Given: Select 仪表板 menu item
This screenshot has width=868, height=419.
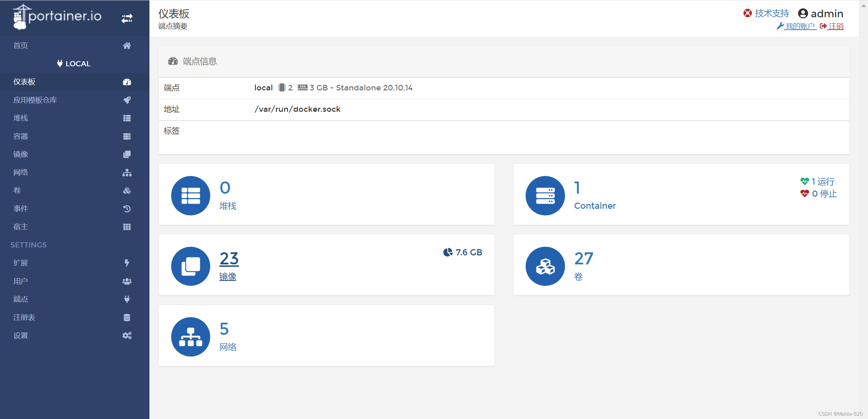Looking at the screenshot, I should (25, 82).
